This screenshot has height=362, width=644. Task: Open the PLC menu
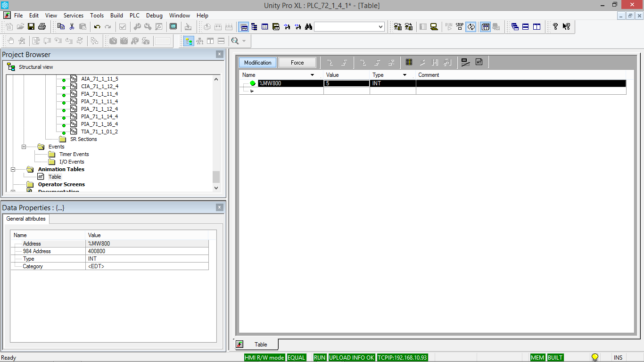134,15
